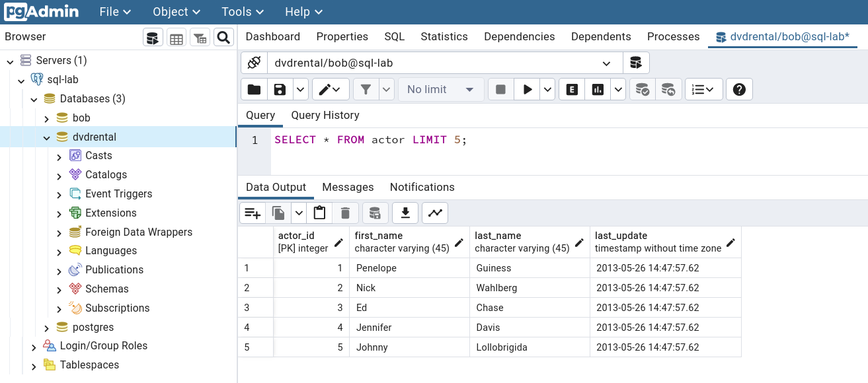Image resolution: width=868 pixels, height=383 pixels.
Task: Open the dvdrental/bob@sql-lab connection dropdown
Action: point(606,63)
